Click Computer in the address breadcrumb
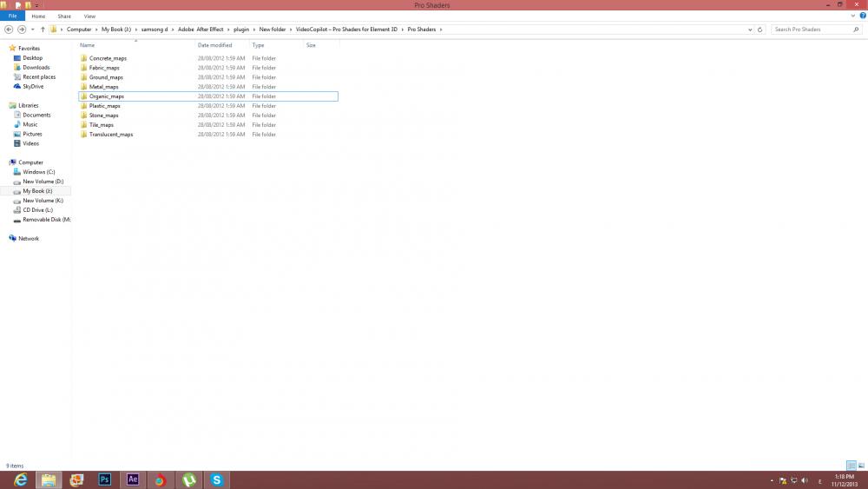This screenshot has height=489, width=868. point(79,30)
